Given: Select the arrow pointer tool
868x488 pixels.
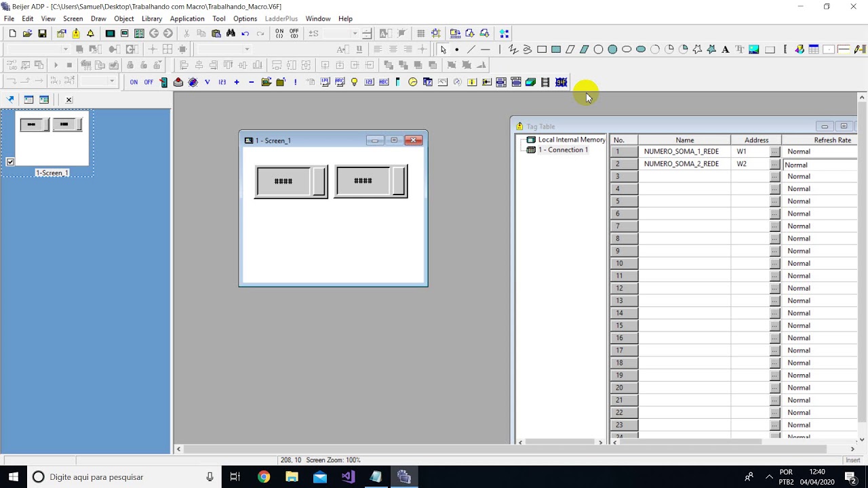Looking at the screenshot, I should (x=443, y=49).
